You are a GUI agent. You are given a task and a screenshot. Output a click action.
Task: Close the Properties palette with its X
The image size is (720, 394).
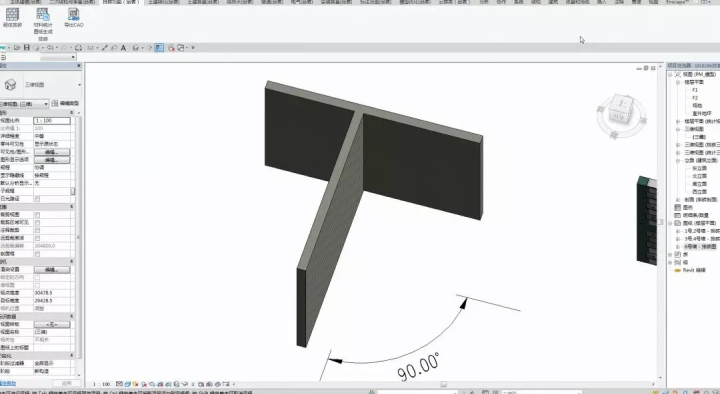[x=79, y=66]
